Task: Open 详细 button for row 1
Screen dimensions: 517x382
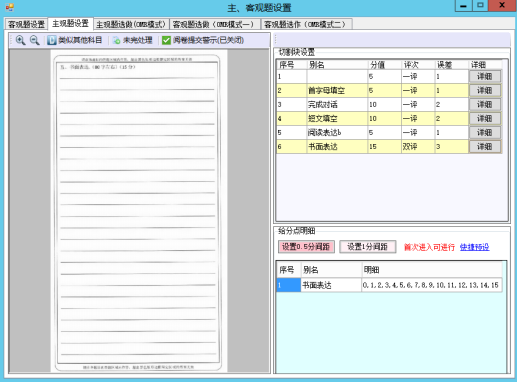Action: click(x=485, y=76)
